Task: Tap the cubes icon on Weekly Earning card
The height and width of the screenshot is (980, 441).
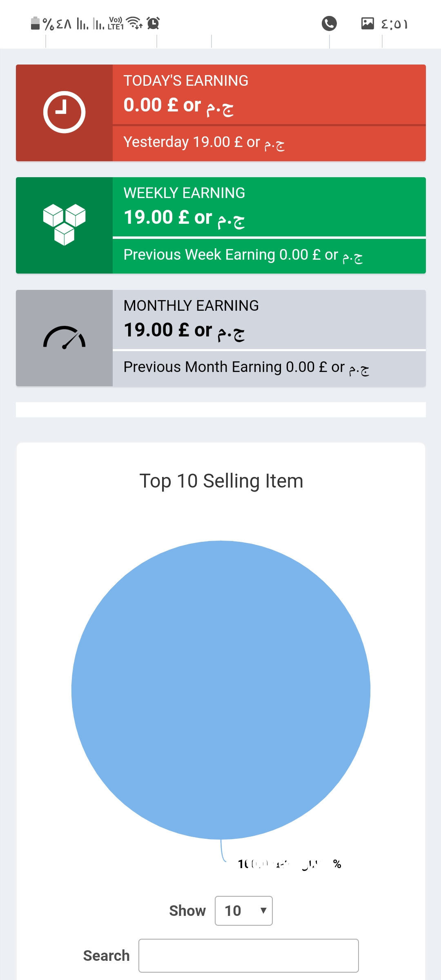Action: click(64, 225)
